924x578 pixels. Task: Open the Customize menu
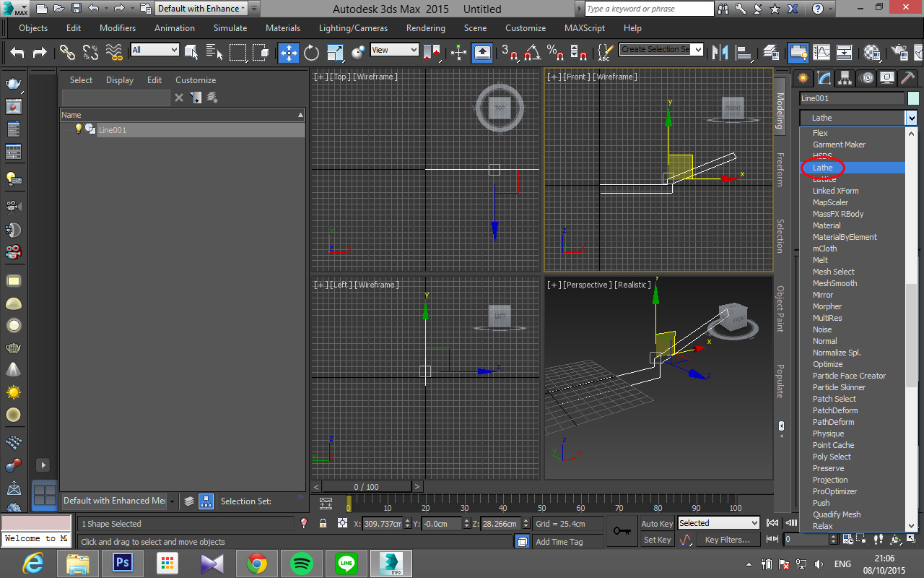(525, 28)
